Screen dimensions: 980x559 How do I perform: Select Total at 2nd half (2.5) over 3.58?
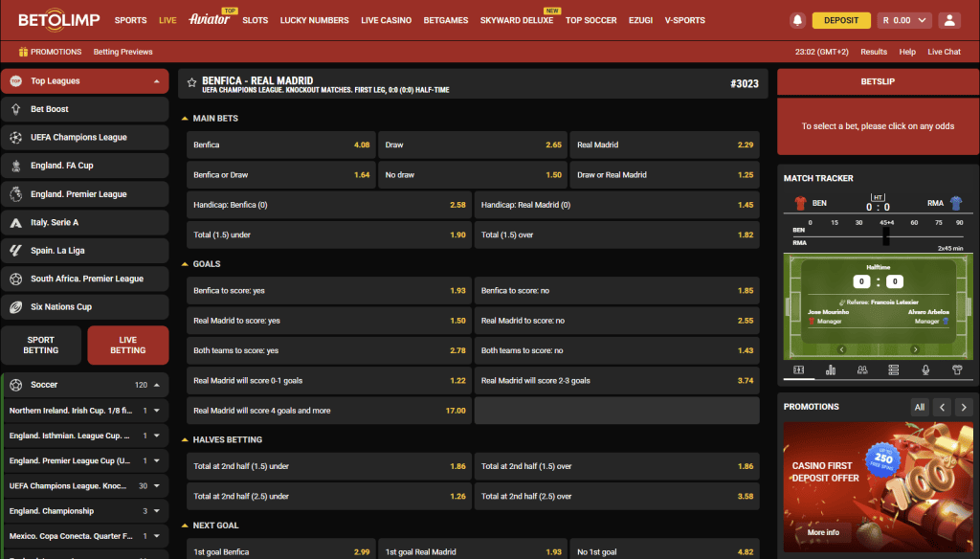tap(617, 497)
